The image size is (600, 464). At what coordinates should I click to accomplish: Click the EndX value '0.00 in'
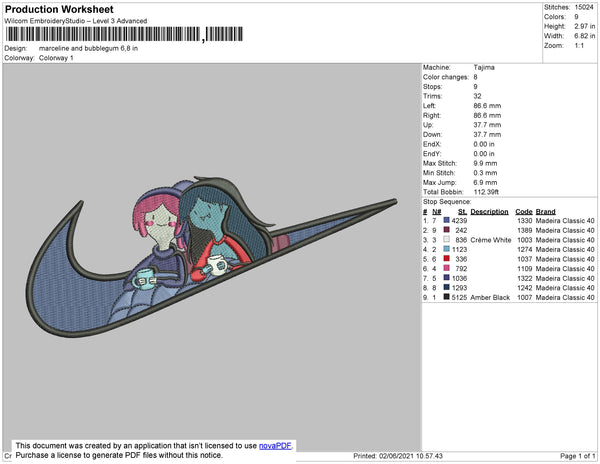coord(484,144)
